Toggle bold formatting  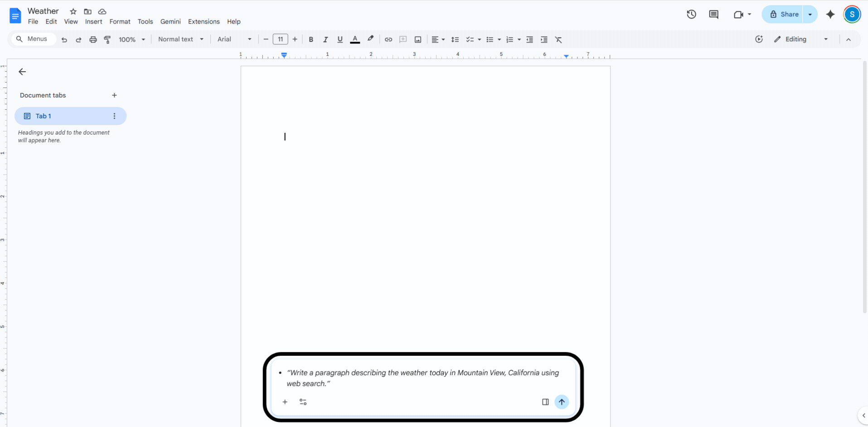(x=311, y=39)
